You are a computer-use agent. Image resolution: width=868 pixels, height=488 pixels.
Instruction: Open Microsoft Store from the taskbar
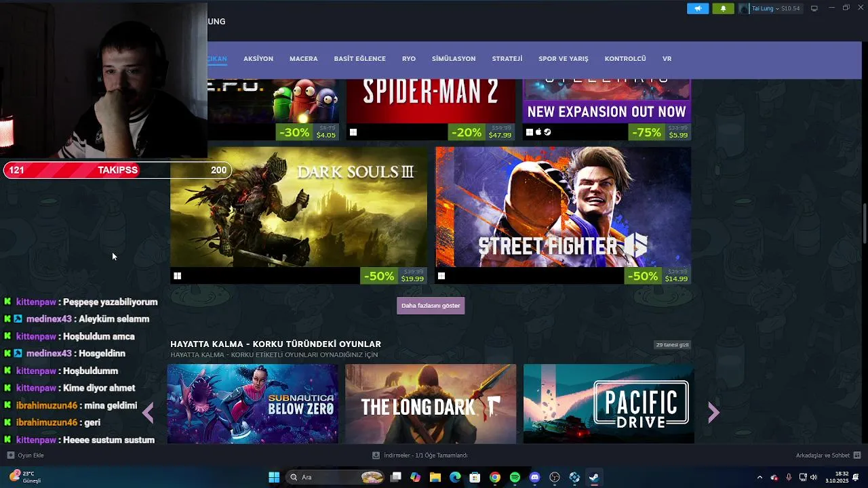tap(475, 477)
